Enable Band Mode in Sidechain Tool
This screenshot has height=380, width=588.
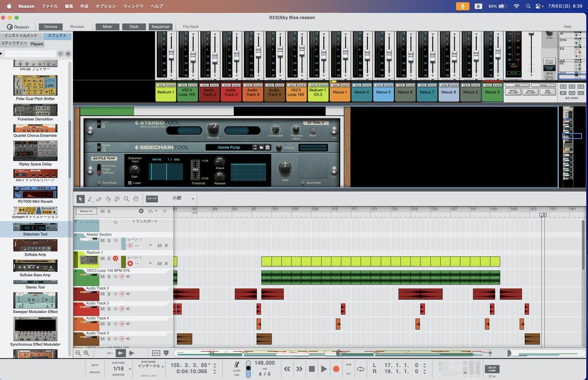[303, 183]
